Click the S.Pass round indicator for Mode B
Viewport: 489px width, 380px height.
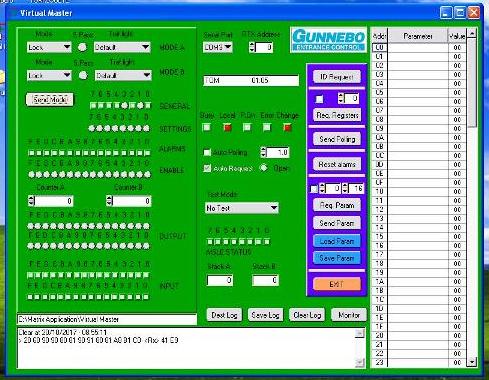tap(83, 75)
